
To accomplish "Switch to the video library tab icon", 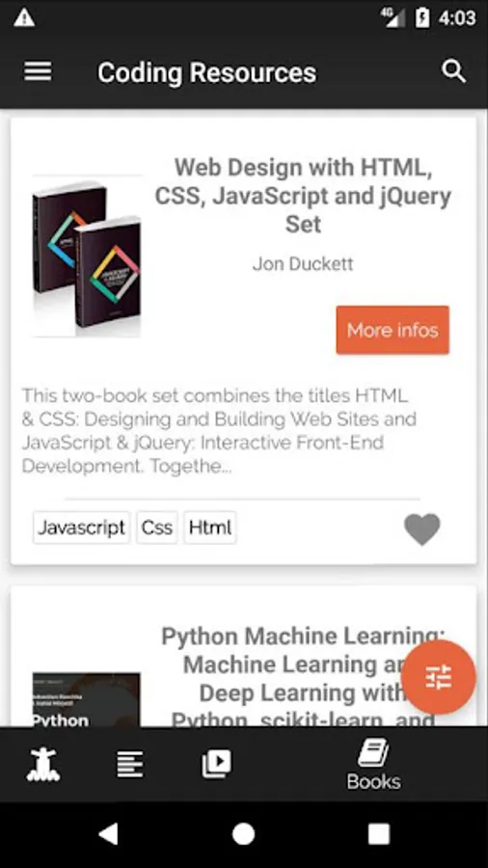I will click(x=216, y=764).
